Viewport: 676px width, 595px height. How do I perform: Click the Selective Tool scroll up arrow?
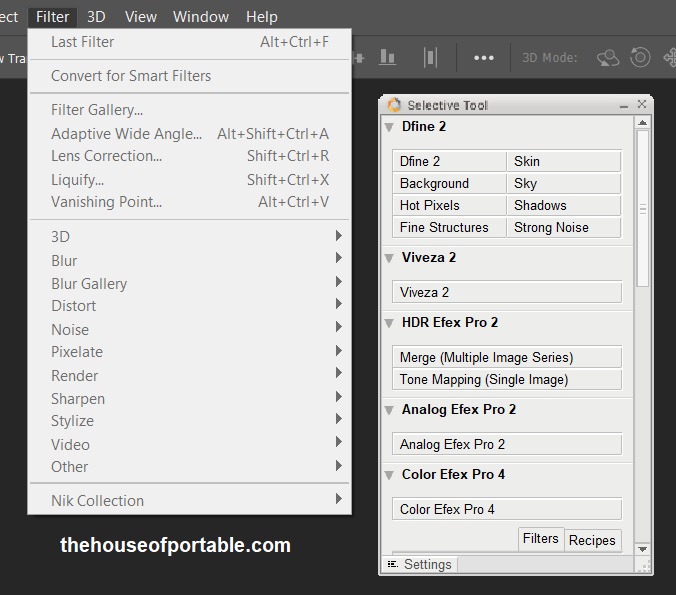tap(642, 123)
